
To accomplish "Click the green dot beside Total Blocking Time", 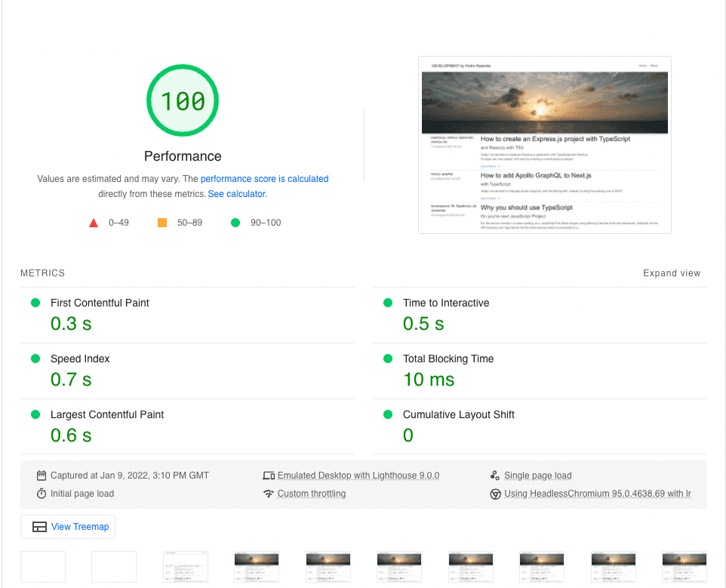I will [388, 359].
